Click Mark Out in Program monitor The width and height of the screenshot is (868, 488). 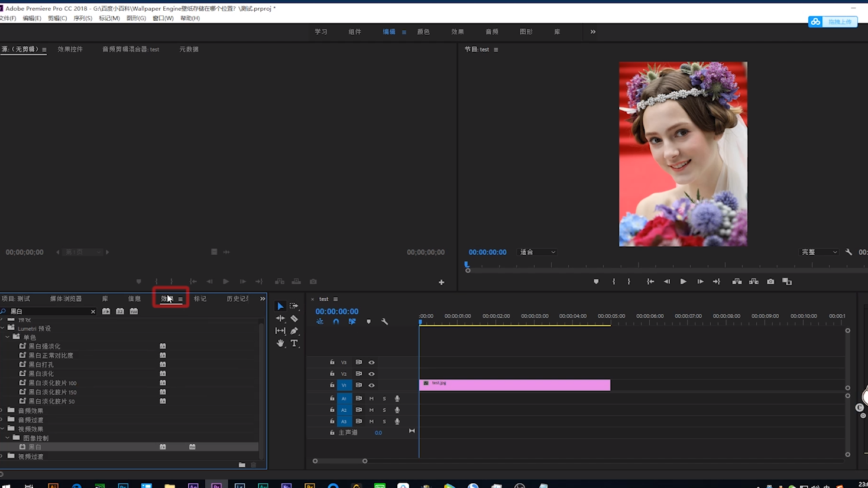[629, 282]
